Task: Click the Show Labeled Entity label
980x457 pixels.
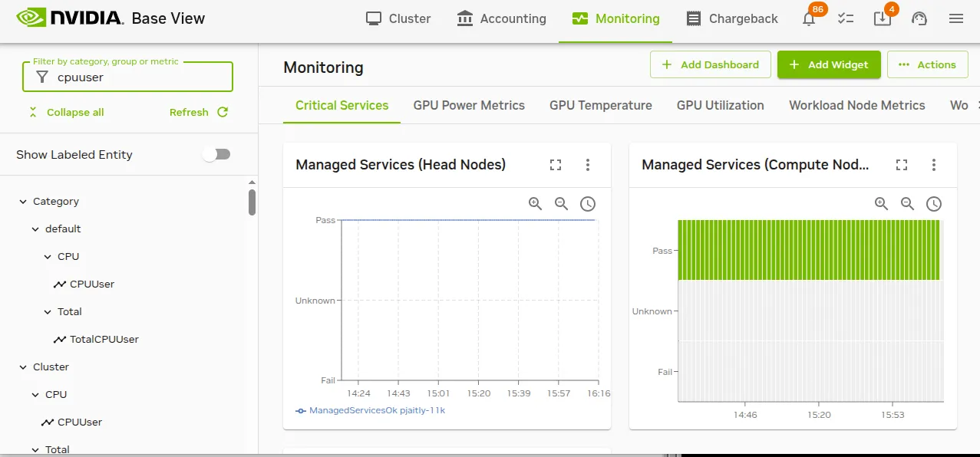Action: click(x=74, y=154)
